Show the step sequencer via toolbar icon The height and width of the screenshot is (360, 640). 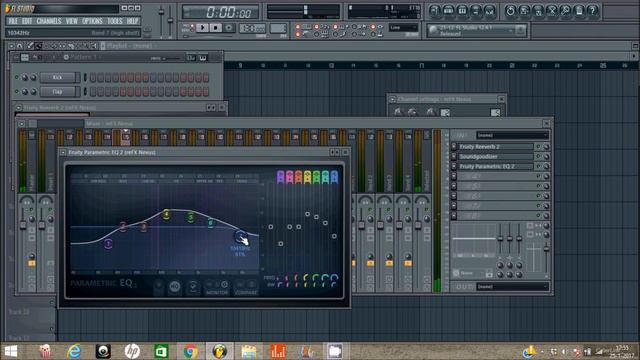(x=448, y=10)
